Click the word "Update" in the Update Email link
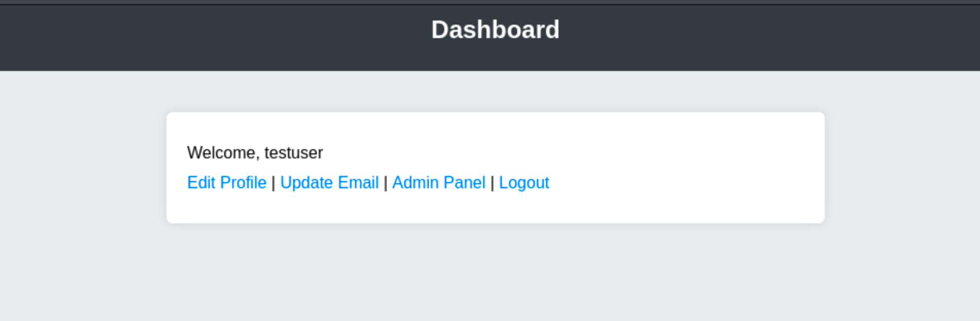Viewport: 980px width, 321px height. (306, 183)
